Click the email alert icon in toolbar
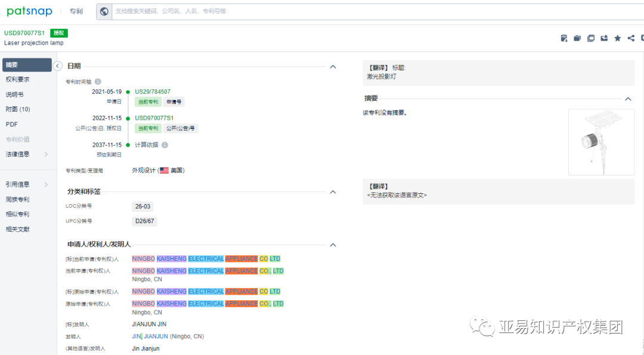This screenshot has height=355, width=644. pos(603,38)
